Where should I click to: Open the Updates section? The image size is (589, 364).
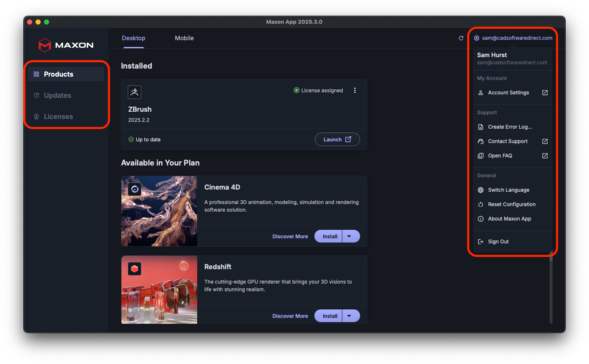tap(66, 95)
